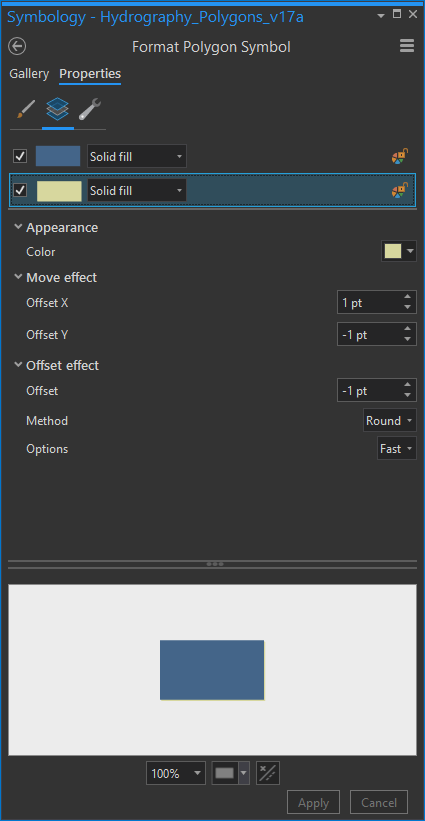Click the color lock icon of blue layer
Image resolution: width=425 pixels, height=821 pixels.
coord(400,156)
